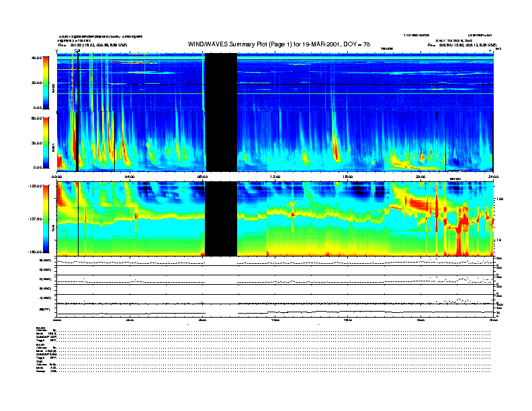Click the Cal marker above the RAD2 panel
This screenshot has width=532, height=411.
coord(77,51)
